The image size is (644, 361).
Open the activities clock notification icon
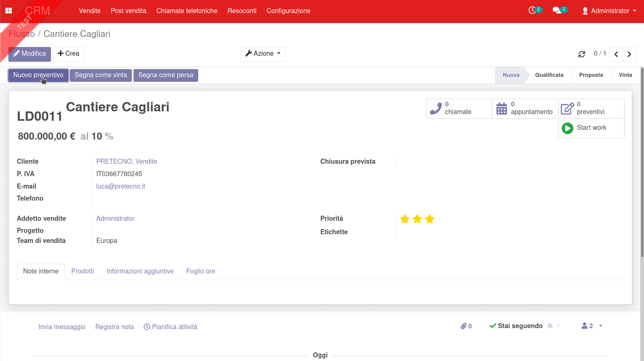coord(532,10)
